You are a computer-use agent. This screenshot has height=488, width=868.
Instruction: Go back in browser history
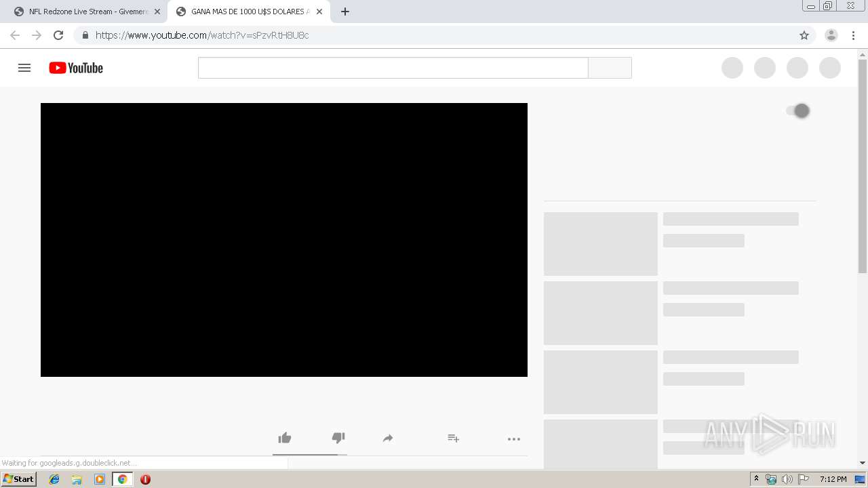coord(15,35)
